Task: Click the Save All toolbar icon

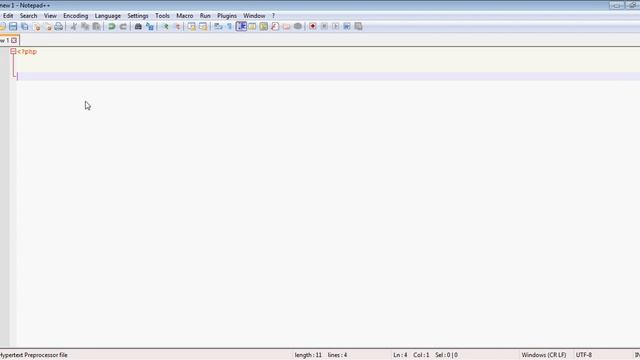Action: point(25,27)
